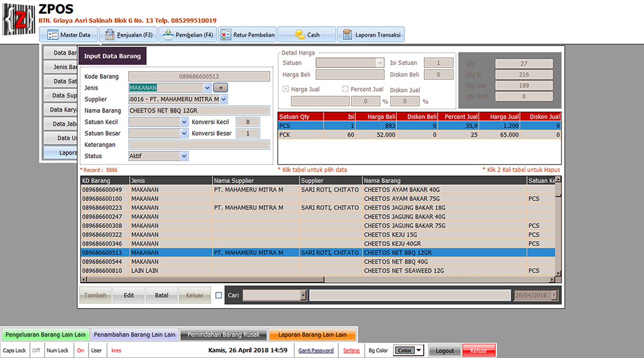Expand the Supplier dropdown
The height and width of the screenshot is (358, 644).
point(223,99)
